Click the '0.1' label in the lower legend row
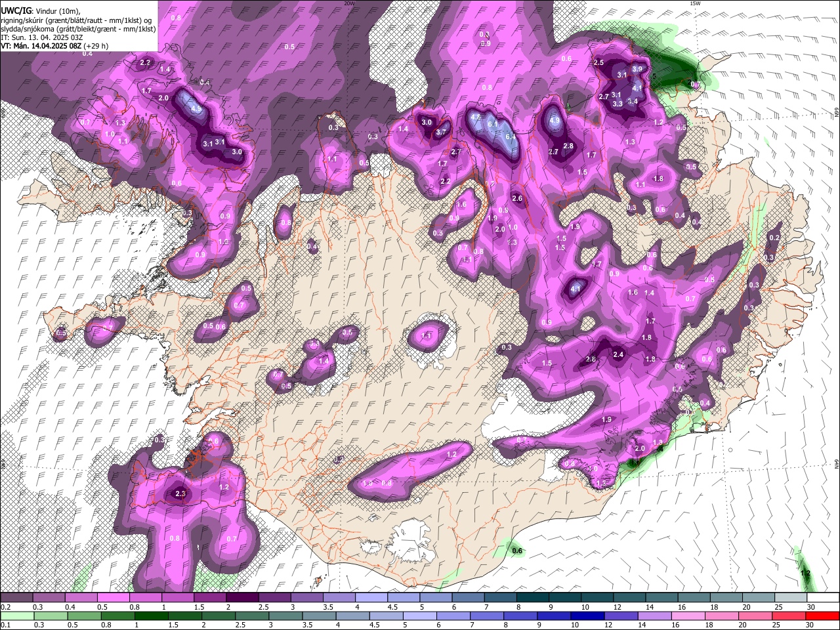Image resolution: width=840 pixels, height=630 pixels. [x=5, y=625]
